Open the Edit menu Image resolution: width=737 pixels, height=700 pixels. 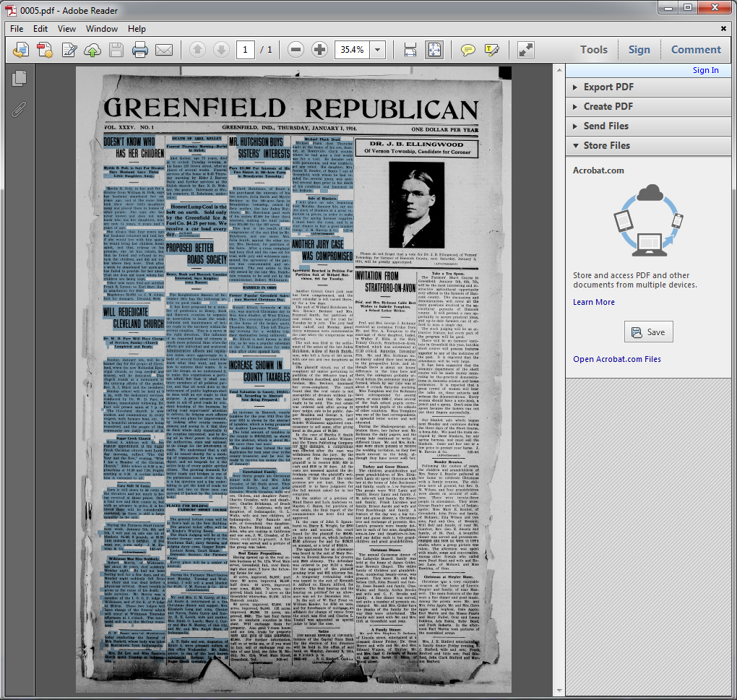pos(40,29)
